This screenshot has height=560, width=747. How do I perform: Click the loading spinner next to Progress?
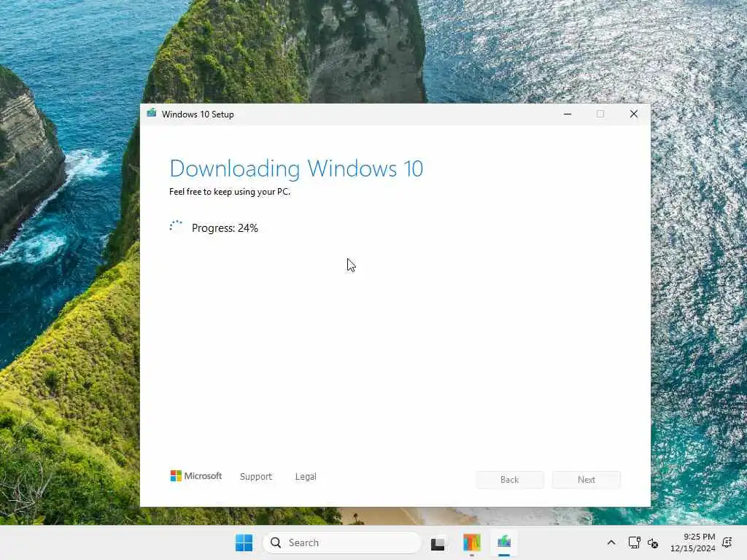pyautogui.click(x=176, y=226)
